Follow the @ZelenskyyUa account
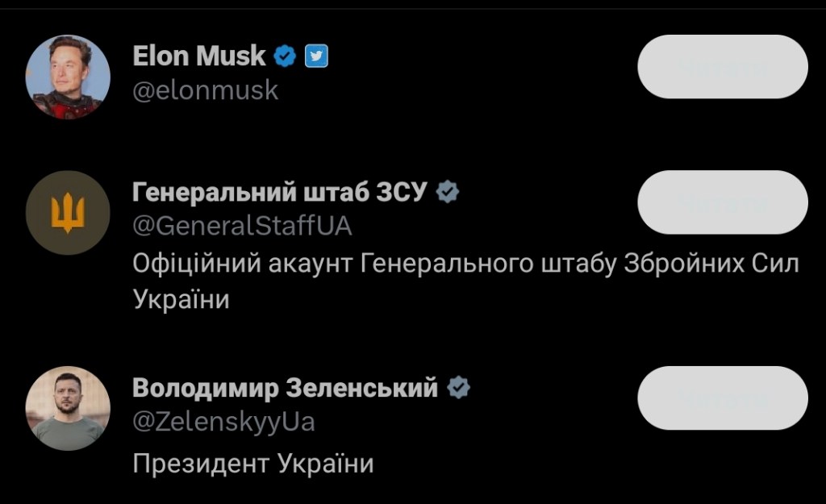 [722, 398]
